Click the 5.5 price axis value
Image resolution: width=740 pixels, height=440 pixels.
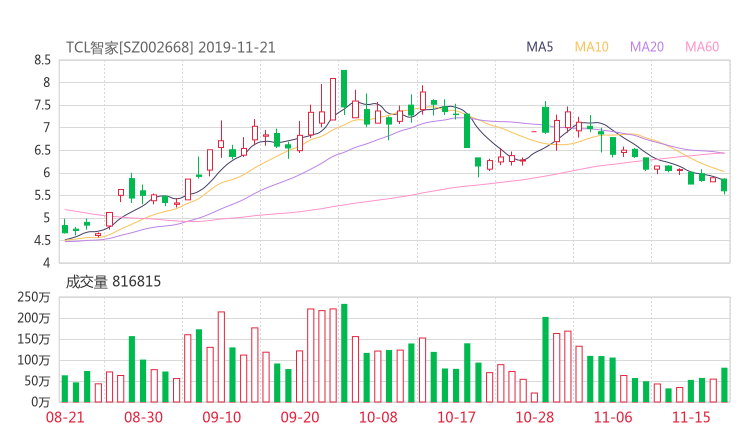pyautogui.click(x=42, y=195)
